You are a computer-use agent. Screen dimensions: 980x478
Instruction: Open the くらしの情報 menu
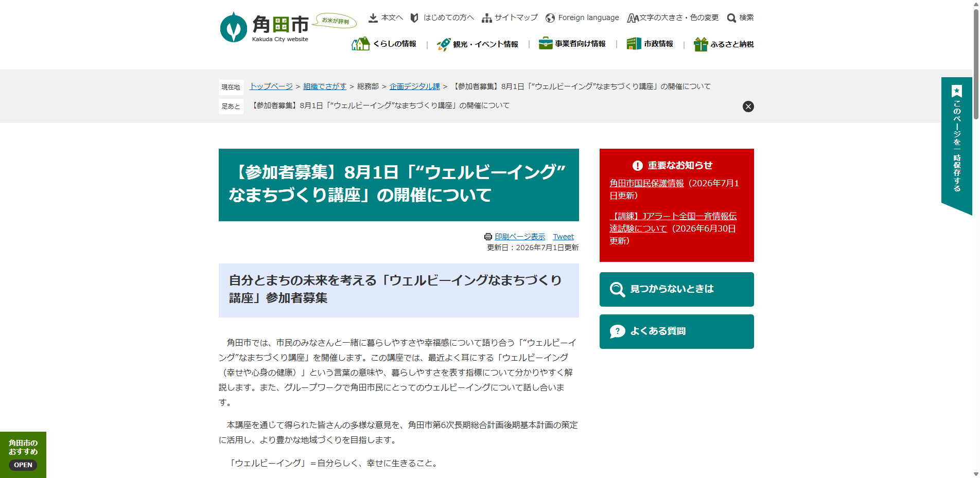click(x=394, y=44)
